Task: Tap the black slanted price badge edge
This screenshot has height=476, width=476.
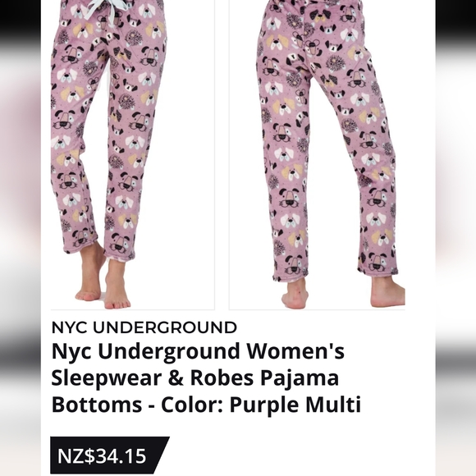Action: pos(162,455)
